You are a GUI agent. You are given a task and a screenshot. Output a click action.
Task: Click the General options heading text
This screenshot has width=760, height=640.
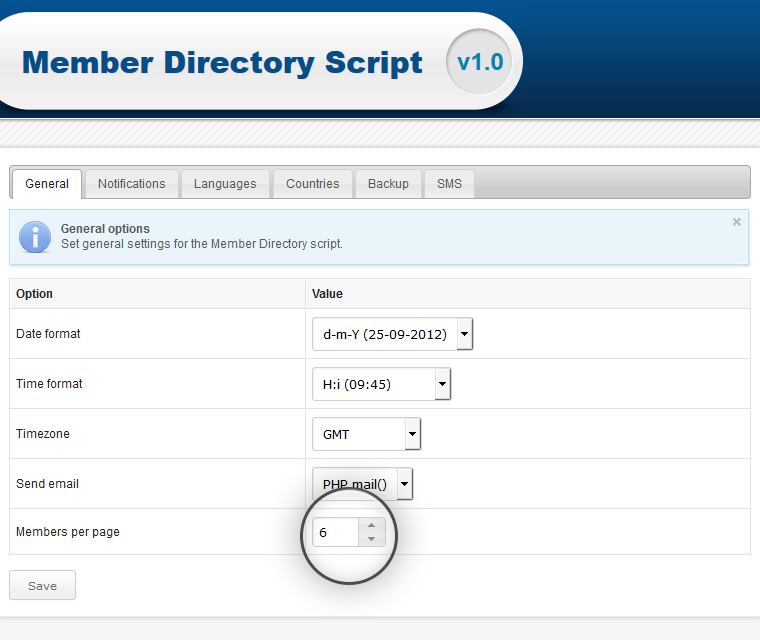coord(105,228)
